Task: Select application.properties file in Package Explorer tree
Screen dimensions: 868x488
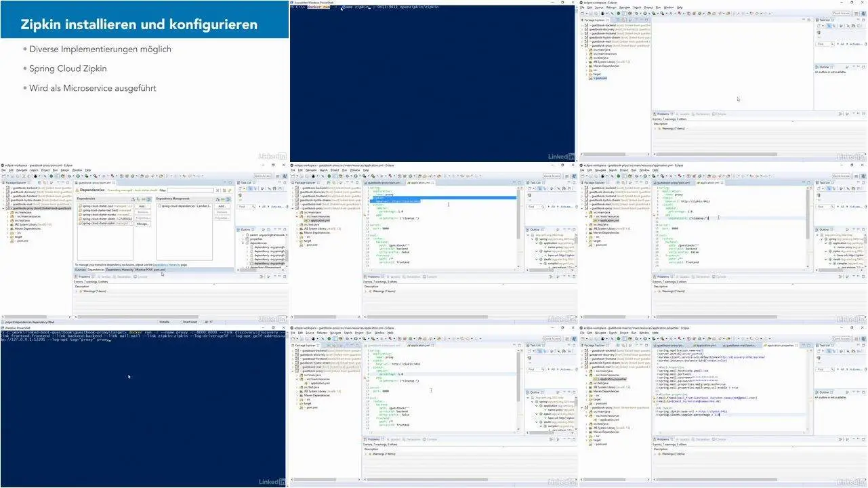Action: 613,379
